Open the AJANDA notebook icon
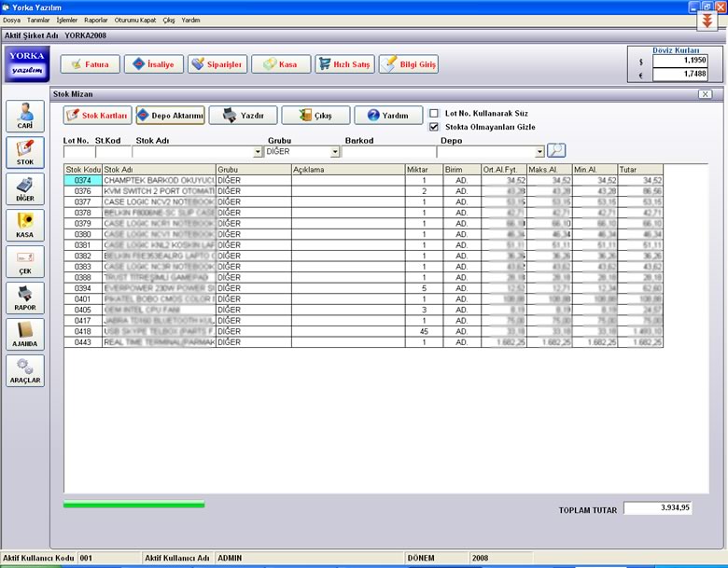Screen dimensions: 728x568 pos(25,334)
